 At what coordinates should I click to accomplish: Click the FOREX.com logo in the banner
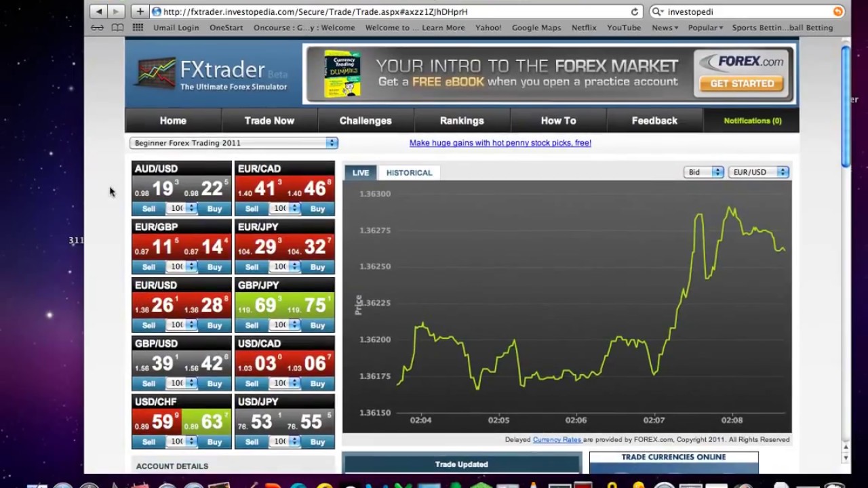[x=742, y=62]
